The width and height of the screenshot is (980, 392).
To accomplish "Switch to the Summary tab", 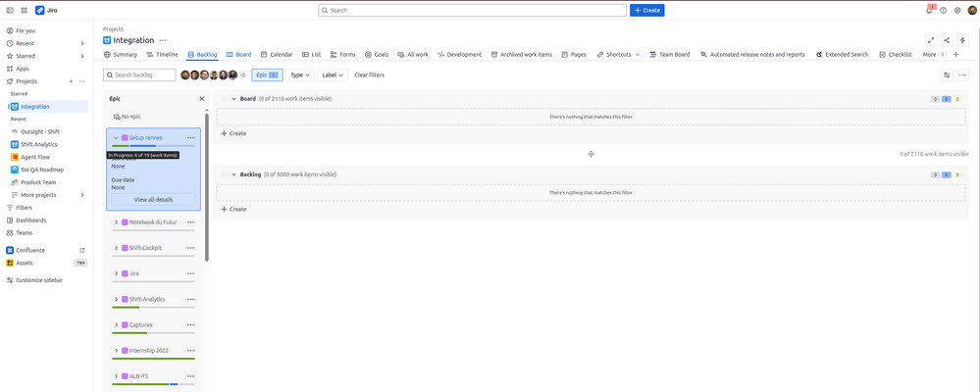I will 120,54.
